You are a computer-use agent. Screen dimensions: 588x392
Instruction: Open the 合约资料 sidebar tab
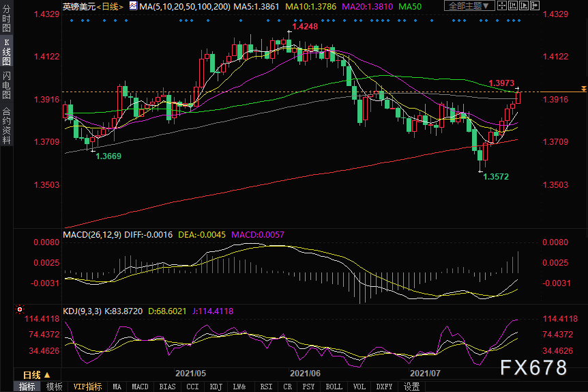[6, 126]
